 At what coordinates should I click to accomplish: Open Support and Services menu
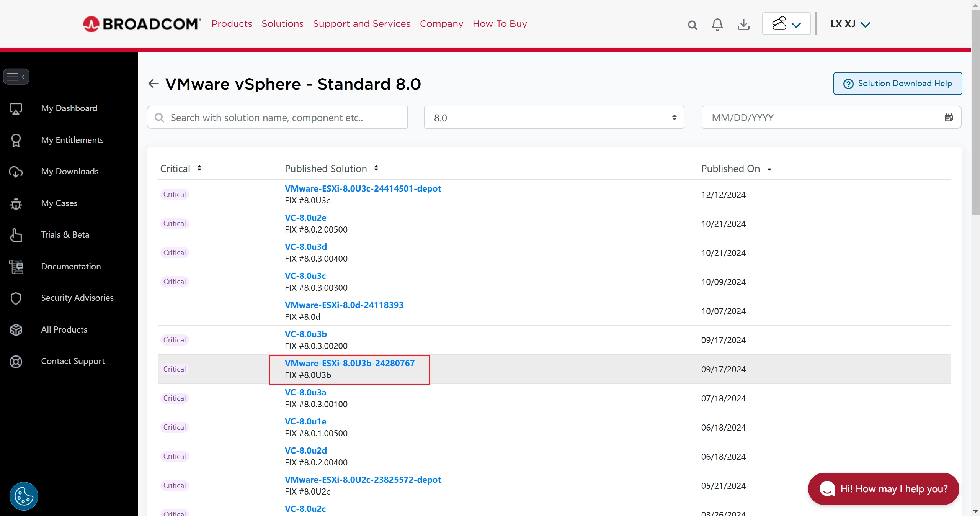click(x=361, y=24)
